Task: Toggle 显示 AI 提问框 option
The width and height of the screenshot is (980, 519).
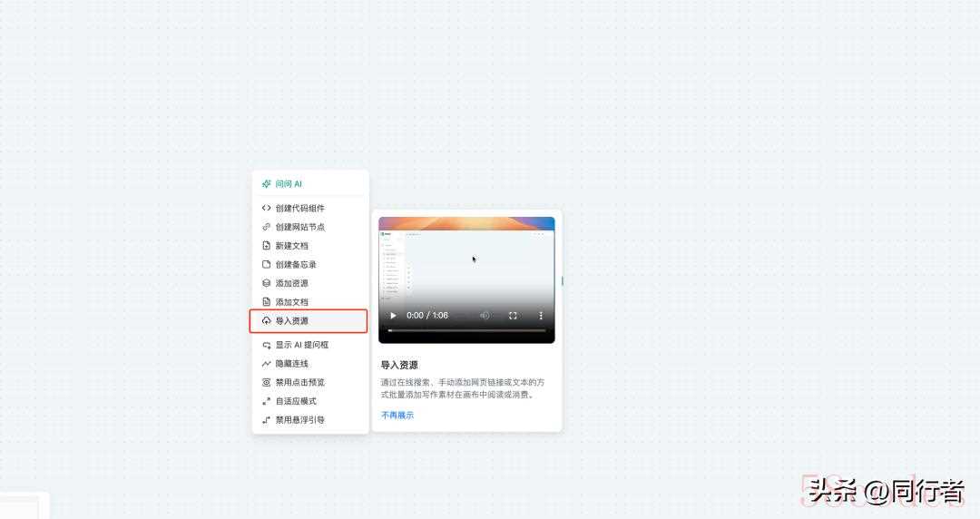Action: click(x=310, y=345)
